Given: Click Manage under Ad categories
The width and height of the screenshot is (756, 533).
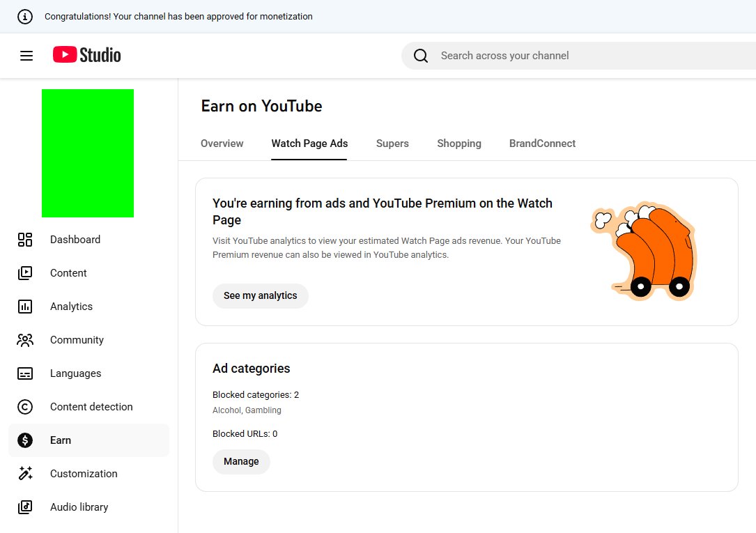Looking at the screenshot, I should [x=241, y=462].
